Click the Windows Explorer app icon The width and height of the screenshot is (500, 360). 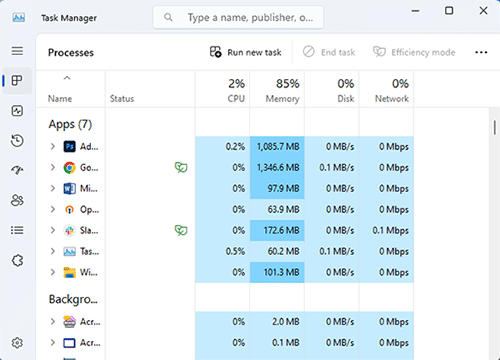pyautogui.click(x=69, y=272)
